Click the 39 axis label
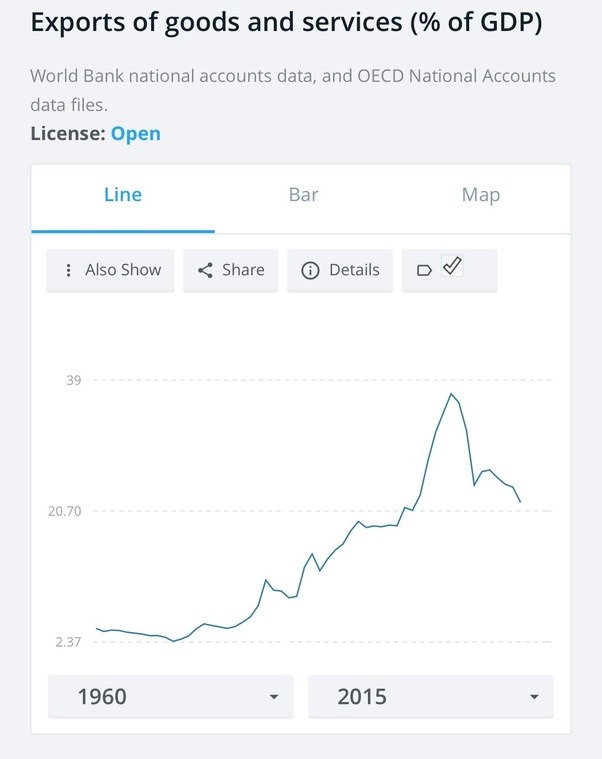The height and width of the screenshot is (759, 602). (74, 380)
